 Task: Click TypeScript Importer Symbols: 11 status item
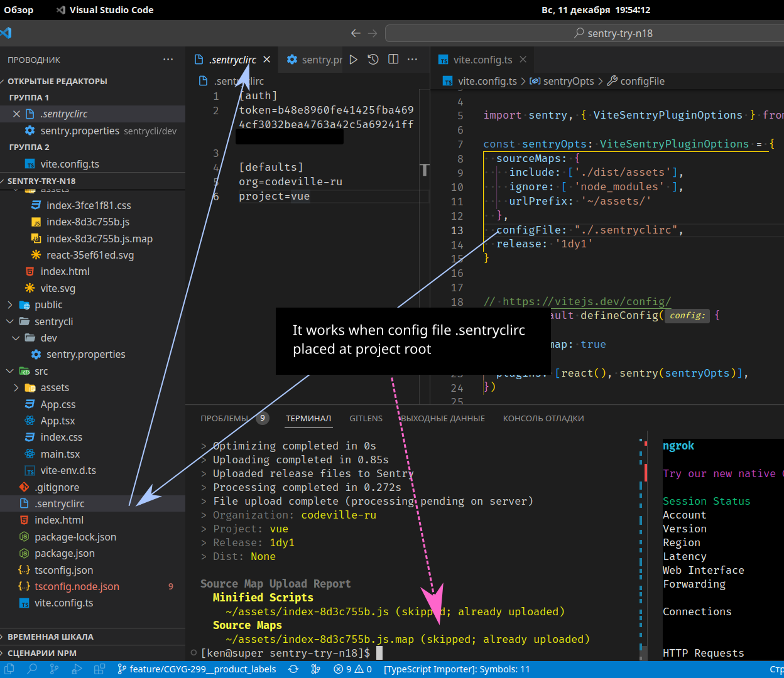457,669
